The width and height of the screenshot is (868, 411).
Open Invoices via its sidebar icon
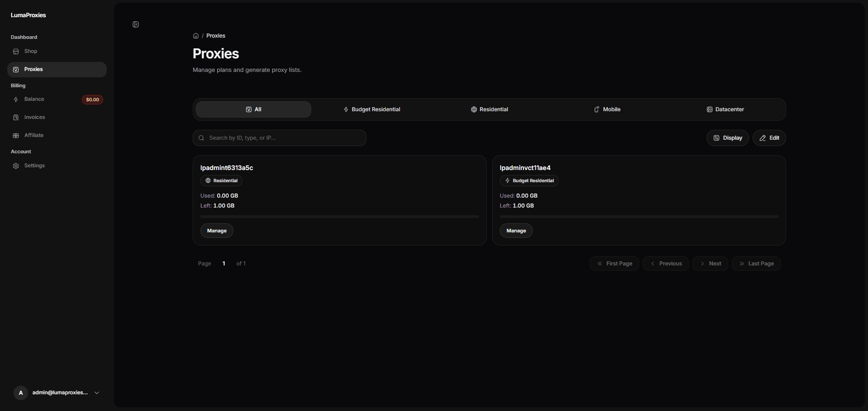pos(16,117)
